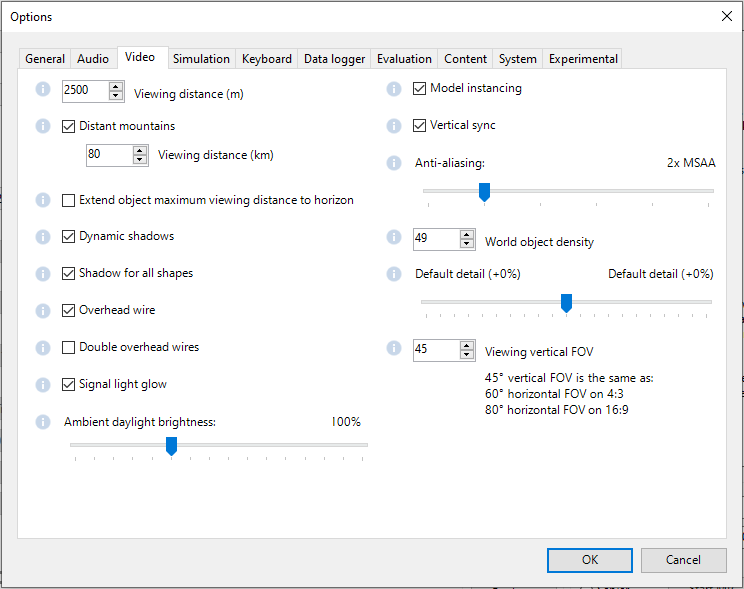Click the Anti-aliasing slider thumb
Screen dimensions: 744x589
pyautogui.click(x=484, y=191)
